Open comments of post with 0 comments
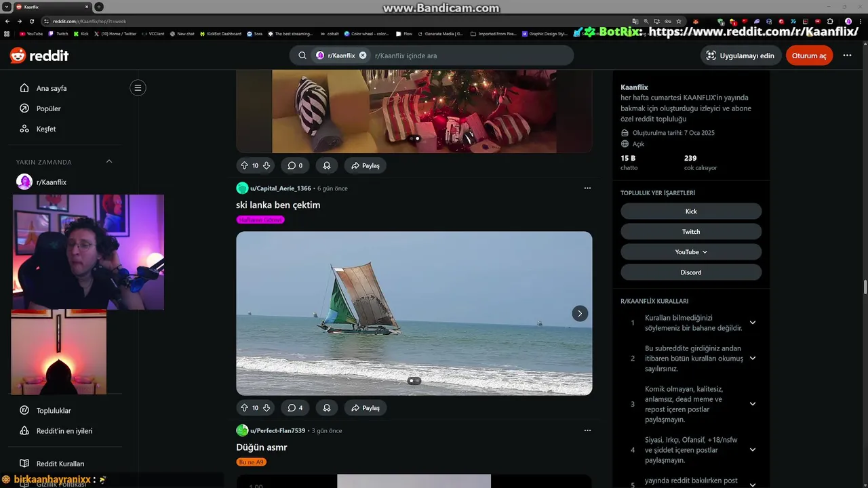 coord(295,165)
